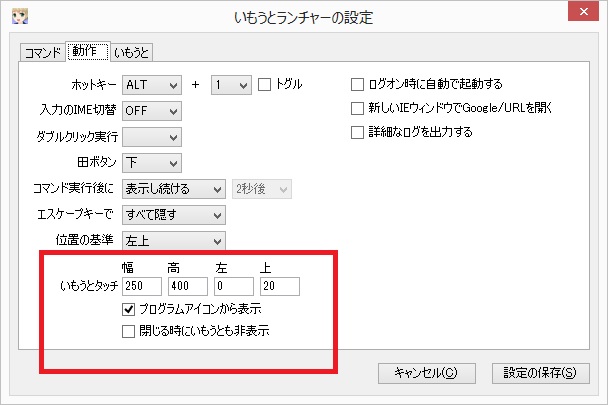
Task: Select the 動作 tab
Action: tap(88, 51)
